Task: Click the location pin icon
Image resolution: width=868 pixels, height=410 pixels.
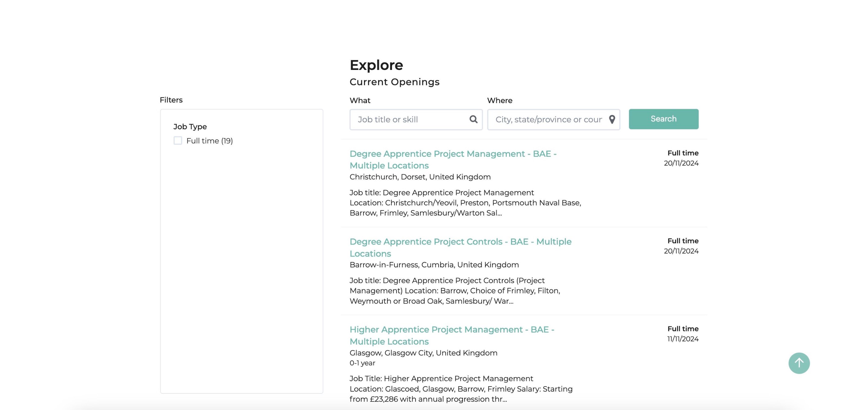Action: click(x=612, y=119)
